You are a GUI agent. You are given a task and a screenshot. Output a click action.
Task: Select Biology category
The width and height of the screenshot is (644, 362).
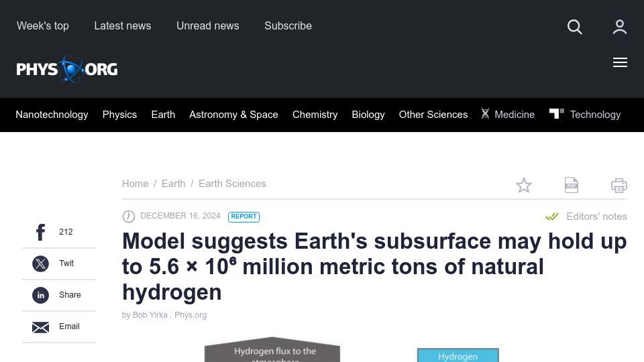(x=368, y=115)
